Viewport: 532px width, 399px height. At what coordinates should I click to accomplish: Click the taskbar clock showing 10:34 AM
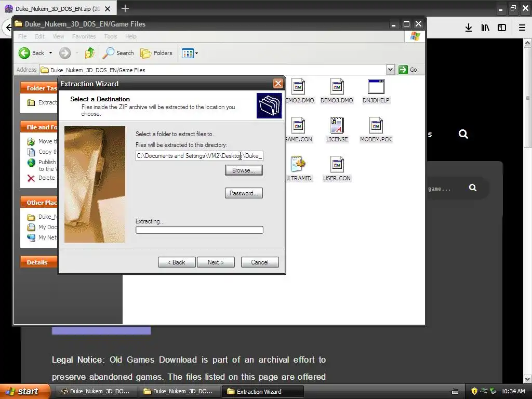(513, 391)
